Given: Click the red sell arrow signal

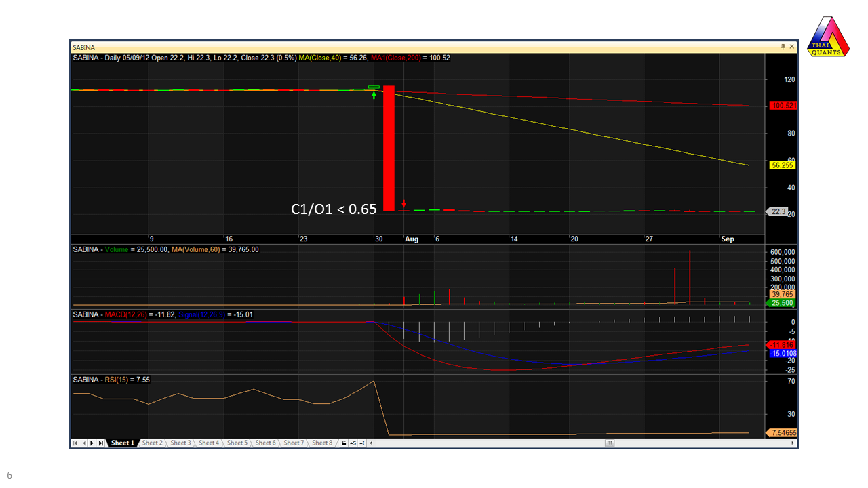Looking at the screenshot, I should pyautogui.click(x=403, y=203).
